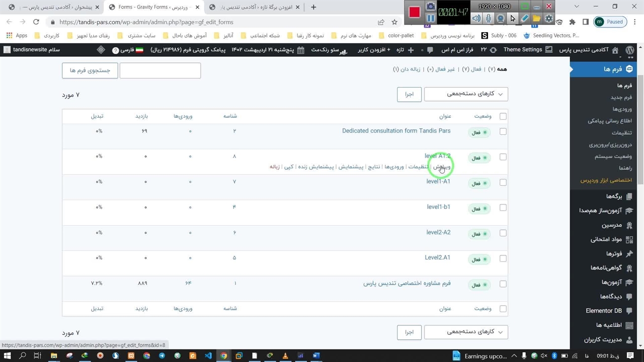This screenshot has width=644, height=362.
Task: Check the select-all checkbox in table header
Action: (503, 116)
